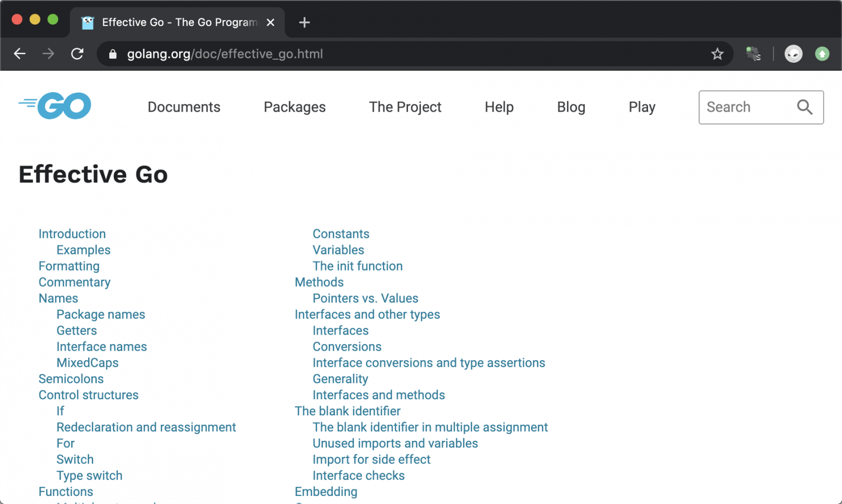Open a new tab with plus icon
The height and width of the screenshot is (504, 842).
click(304, 23)
